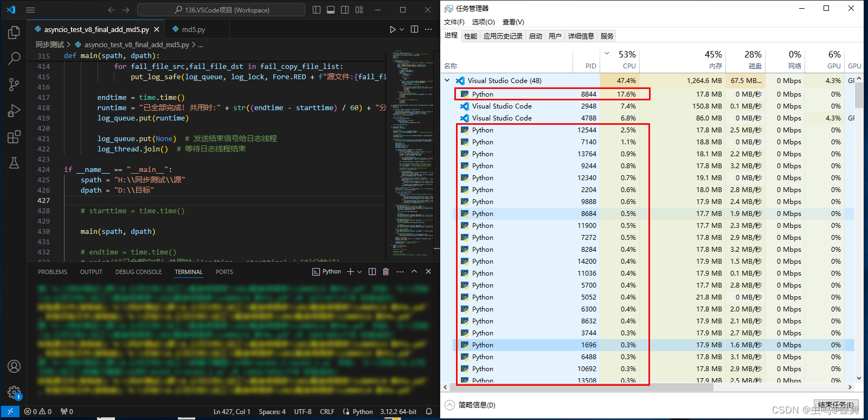Select the Python process with PID 12544
The height and width of the screenshot is (420, 868).
[654, 130]
